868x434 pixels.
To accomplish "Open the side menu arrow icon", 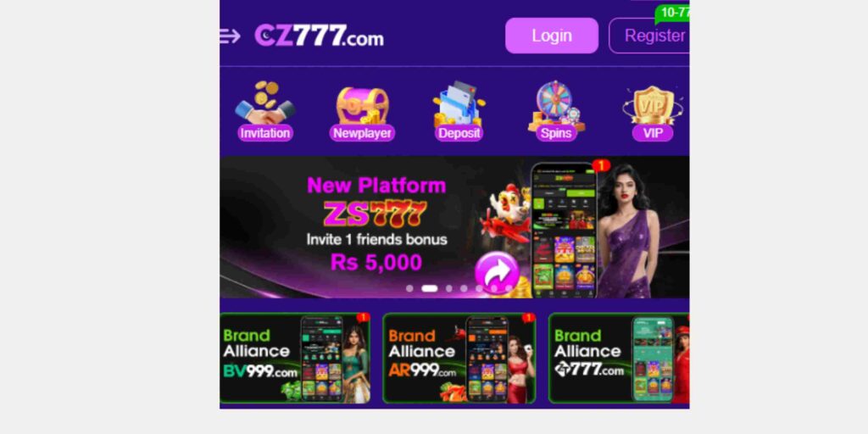I will (230, 36).
